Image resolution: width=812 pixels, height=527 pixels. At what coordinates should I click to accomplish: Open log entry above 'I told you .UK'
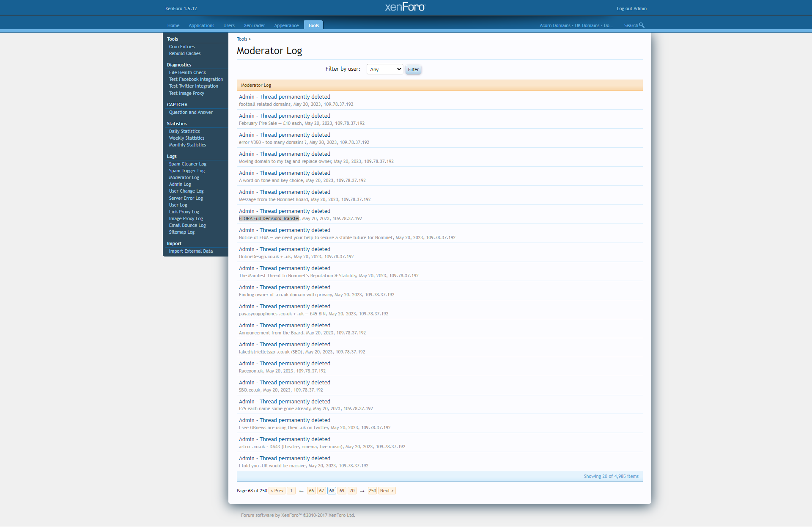click(x=285, y=458)
